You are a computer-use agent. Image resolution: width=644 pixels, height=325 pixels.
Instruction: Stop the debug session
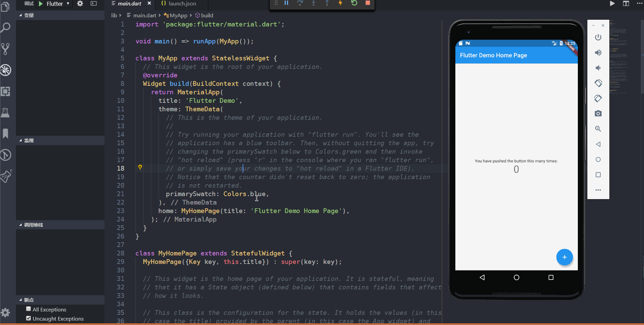[367, 3]
